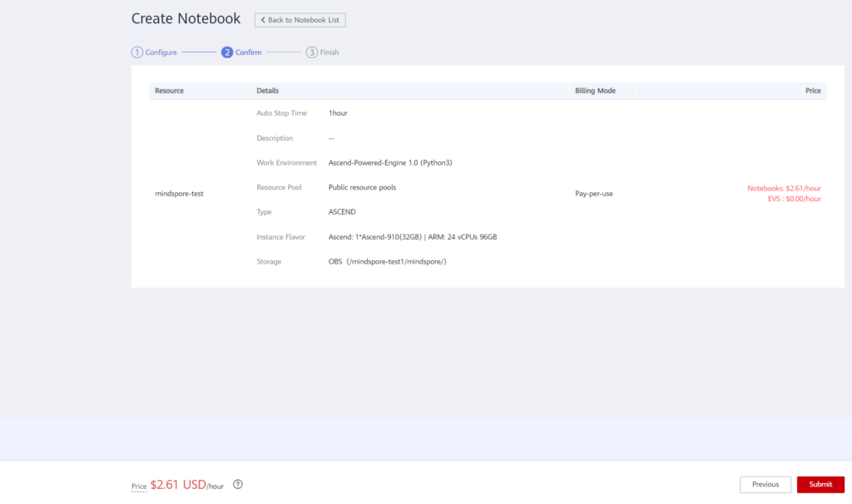Go back to Notebook List

(x=300, y=20)
